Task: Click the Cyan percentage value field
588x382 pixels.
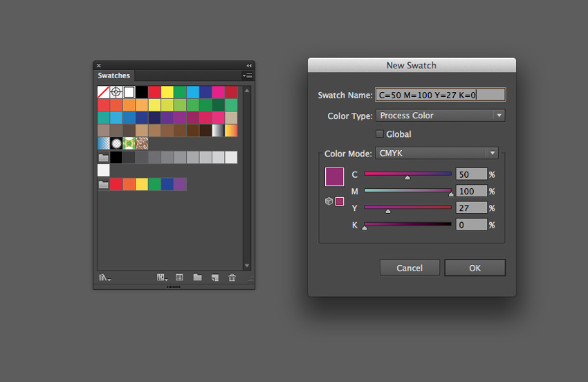Action: pos(470,174)
